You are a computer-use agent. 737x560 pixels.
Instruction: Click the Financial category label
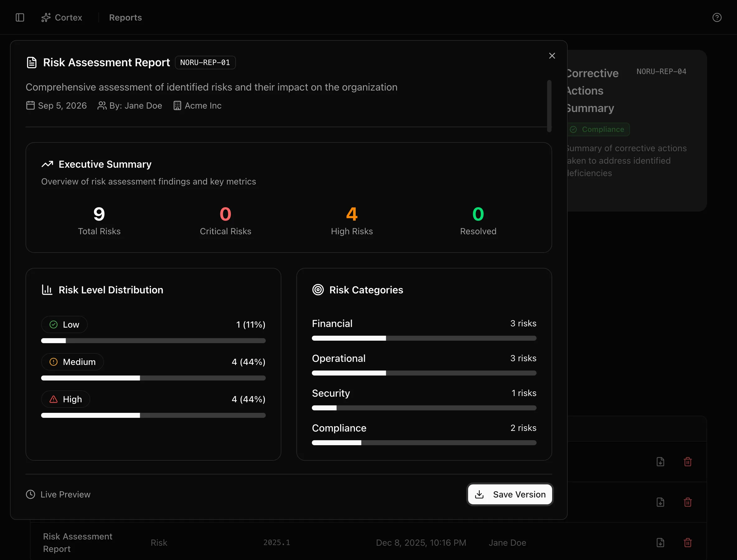(x=332, y=323)
